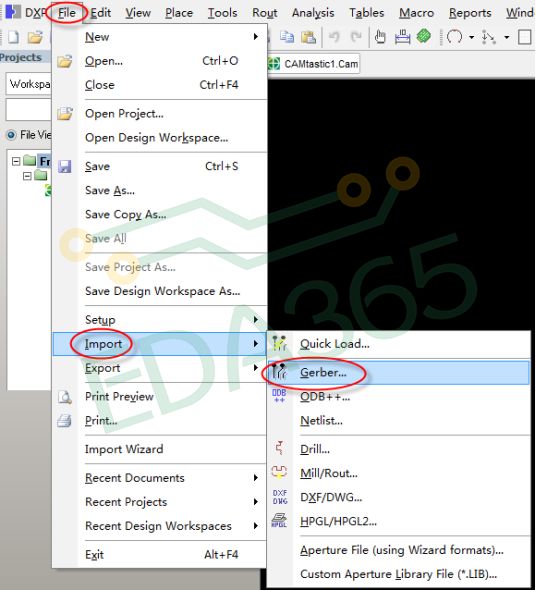The height and width of the screenshot is (590, 536).
Task: Click the paste toolbar icon
Action: 308,37
